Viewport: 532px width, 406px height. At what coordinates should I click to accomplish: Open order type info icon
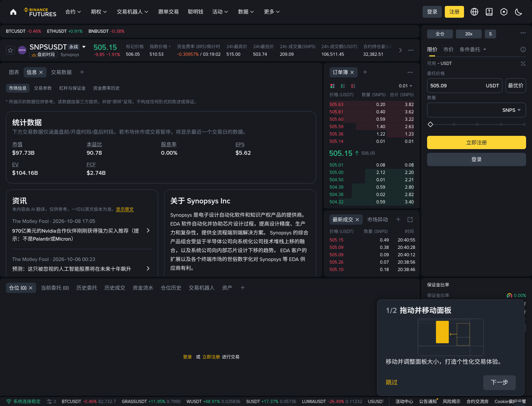pyautogui.click(x=523, y=50)
